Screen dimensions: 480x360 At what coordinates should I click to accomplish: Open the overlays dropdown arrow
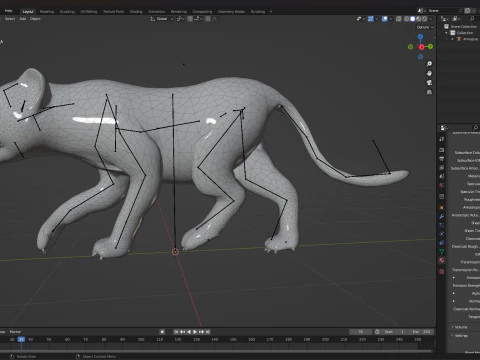point(390,19)
